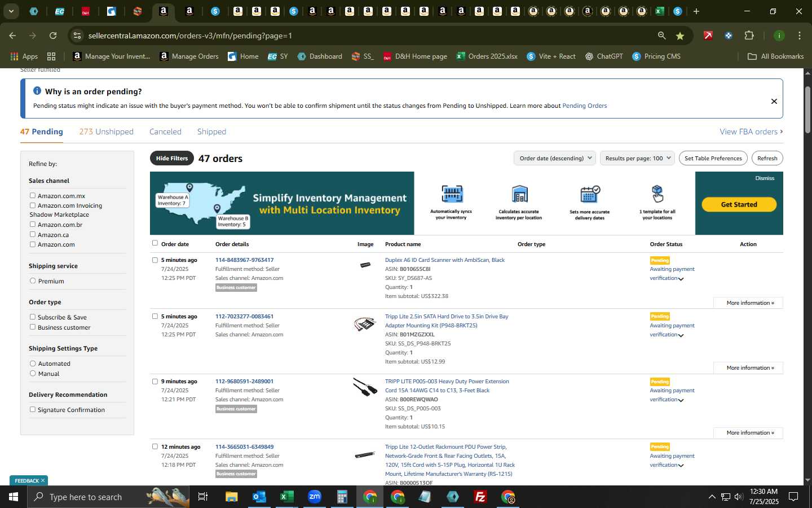Open FileZilla from the taskbar

480,497
